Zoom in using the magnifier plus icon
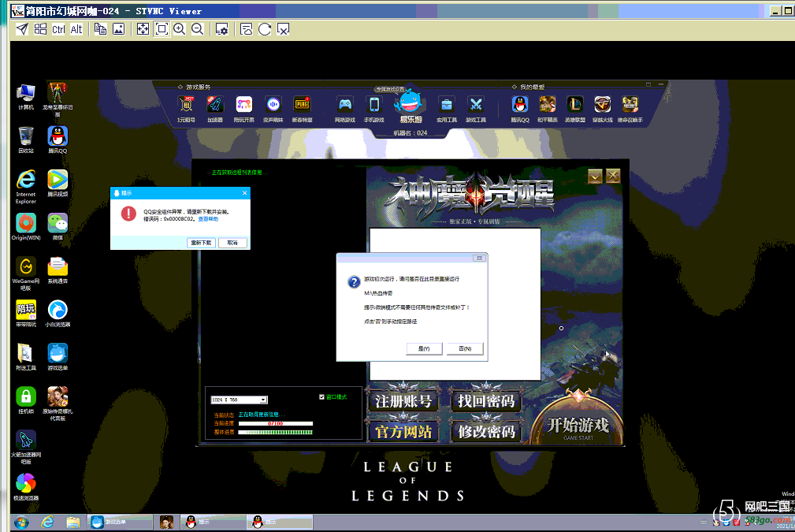 pyautogui.click(x=180, y=29)
